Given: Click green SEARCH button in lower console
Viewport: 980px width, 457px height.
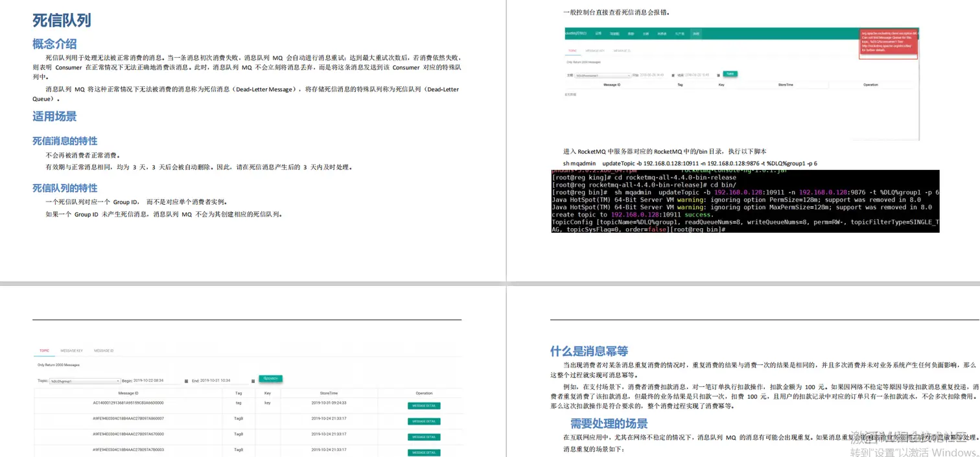Looking at the screenshot, I should 270,378.
